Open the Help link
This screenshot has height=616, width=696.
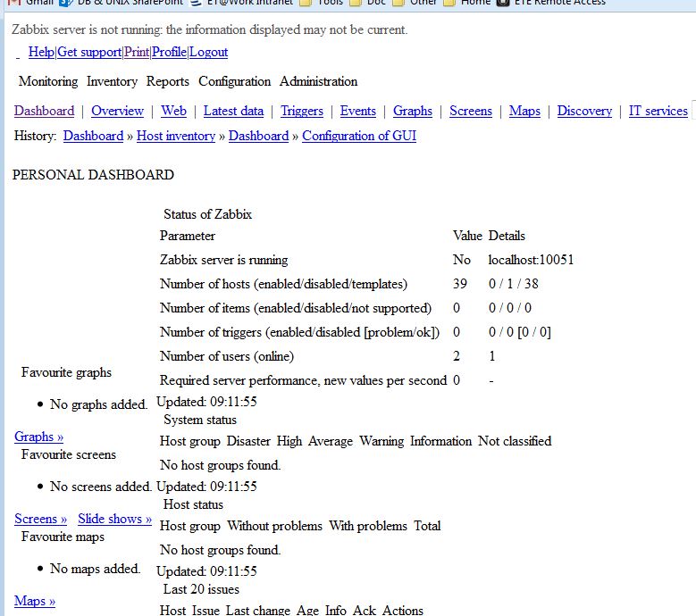(x=41, y=52)
